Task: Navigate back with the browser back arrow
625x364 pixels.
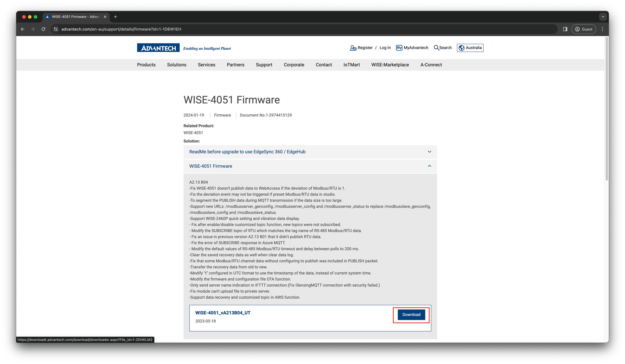Action: (22, 29)
